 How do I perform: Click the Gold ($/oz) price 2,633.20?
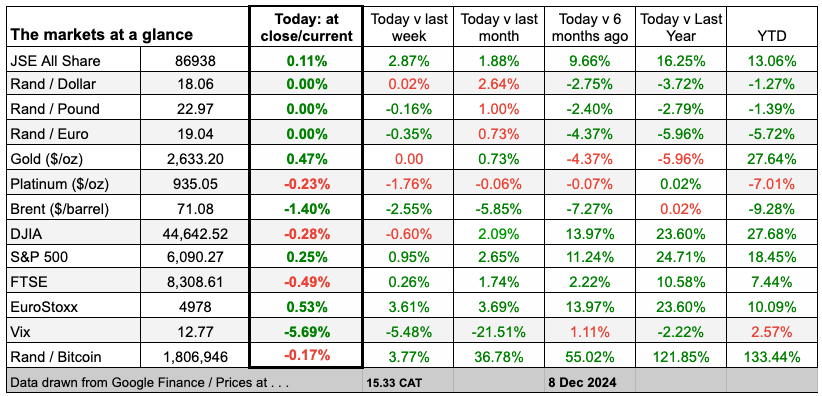(194, 159)
